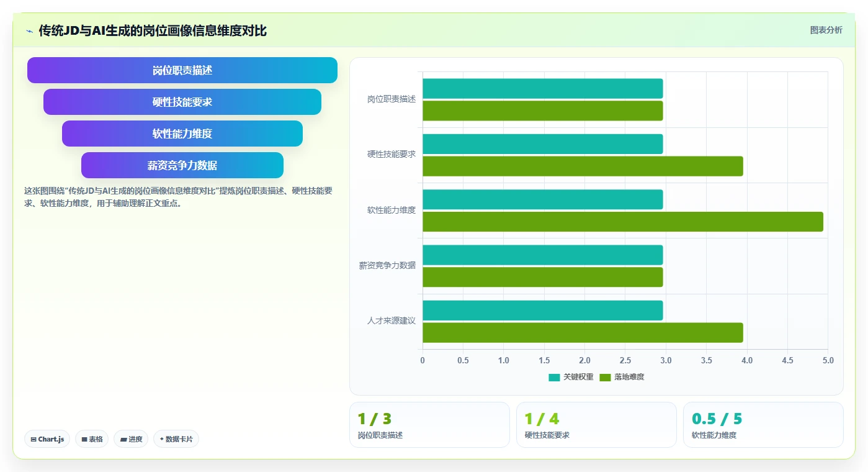
Task: Click teal 关键权重 bar for 硬性技能要求
Action: 543,144
